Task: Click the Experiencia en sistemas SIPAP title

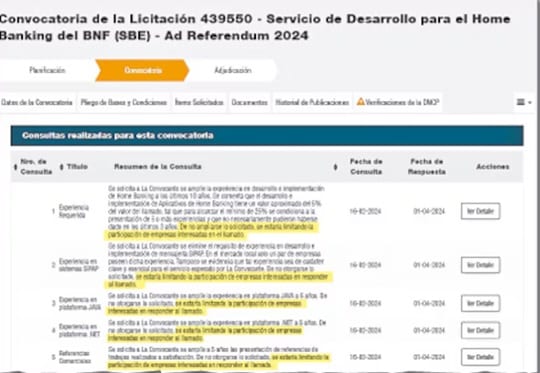Action: 79,265
